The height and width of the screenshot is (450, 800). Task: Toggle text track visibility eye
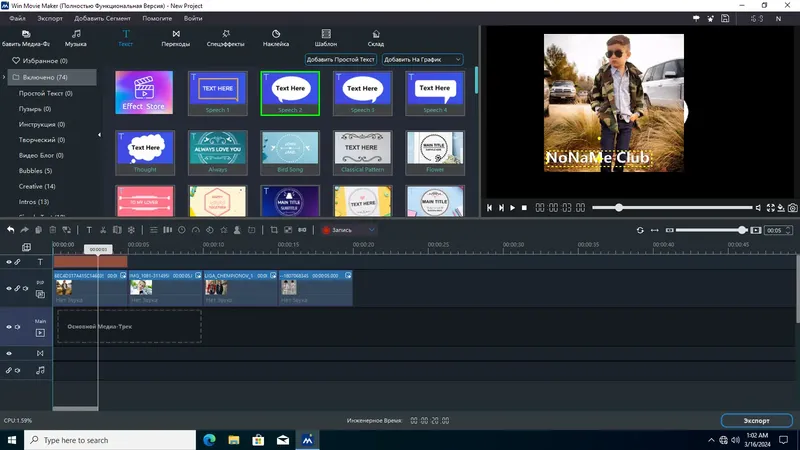(9, 262)
